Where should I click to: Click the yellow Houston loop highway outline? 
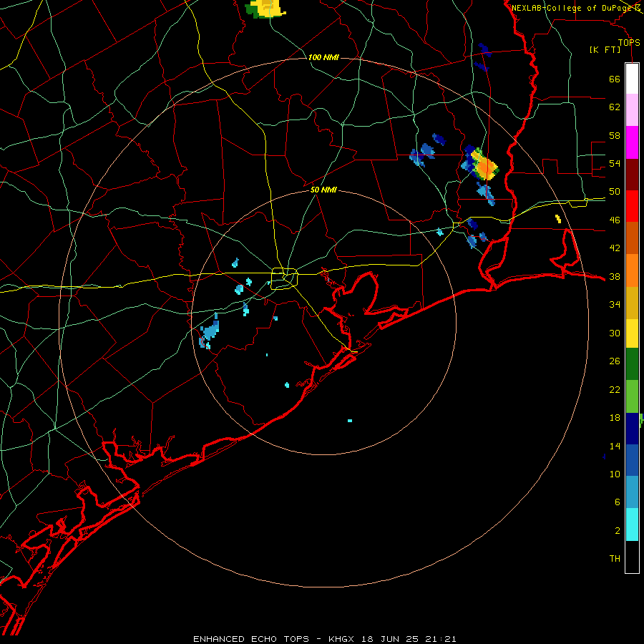tap(284, 278)
